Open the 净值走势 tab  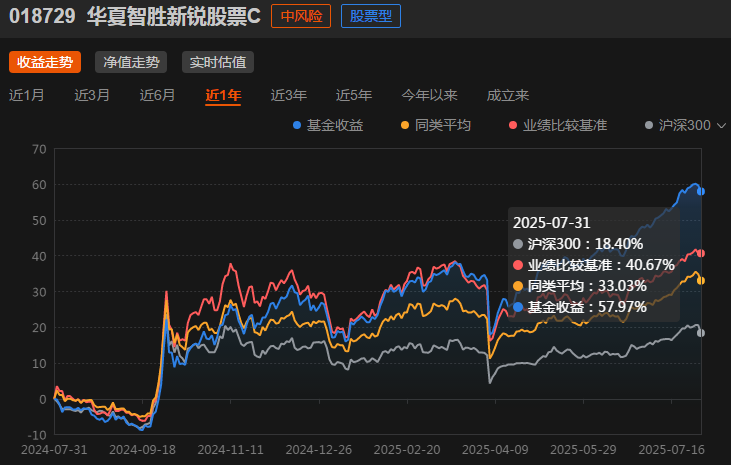coord(131,62)
